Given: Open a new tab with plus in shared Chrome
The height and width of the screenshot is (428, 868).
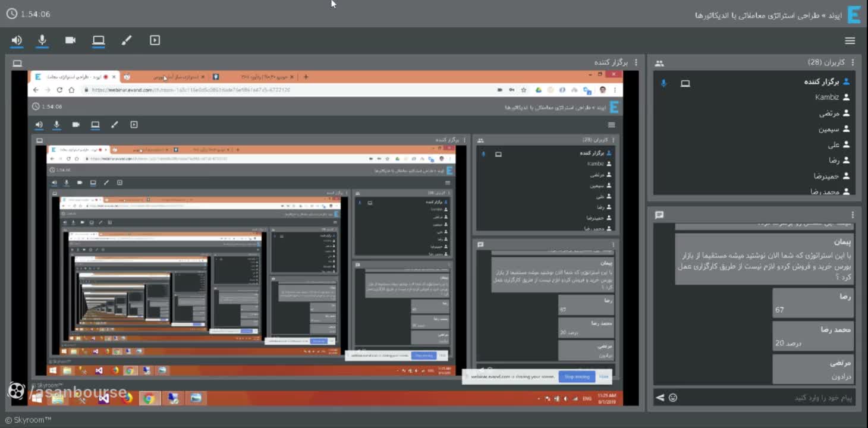Looking at the screenshot, I should (x=306, y=77).
